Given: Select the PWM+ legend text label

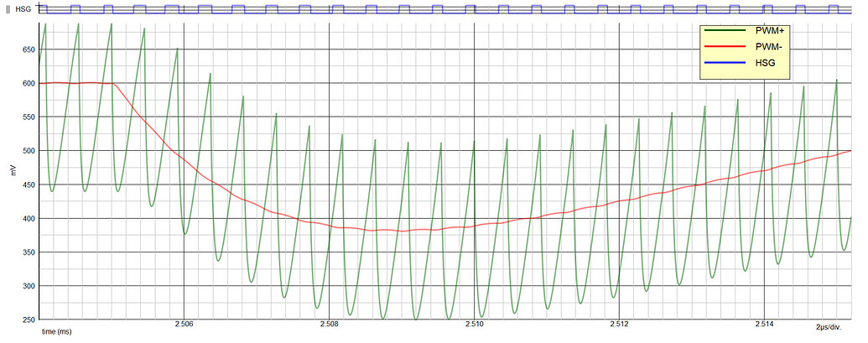Looking at the screenshot, I should [x=769, y=30].
